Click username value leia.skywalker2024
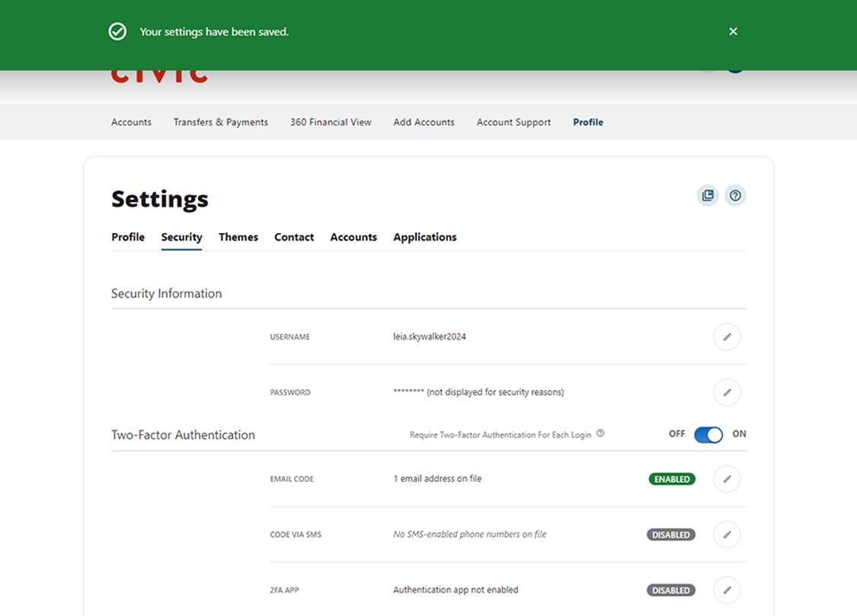This screenshot has width=857, height=616. [430, 337]
